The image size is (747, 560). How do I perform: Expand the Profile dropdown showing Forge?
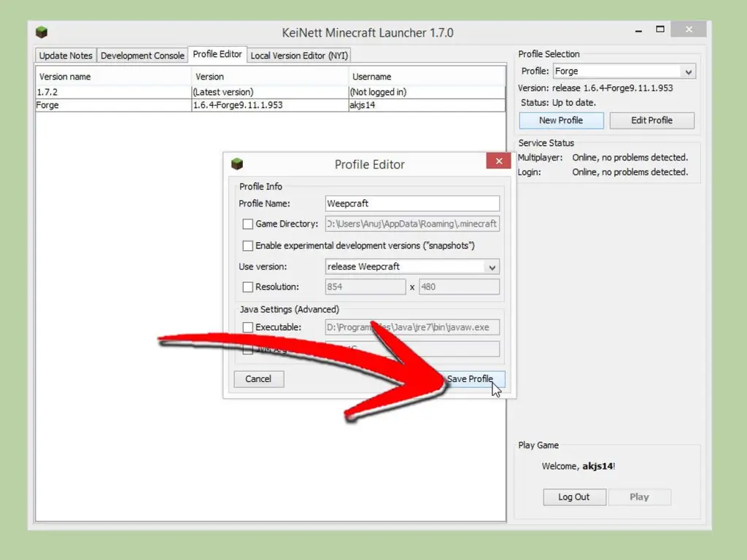pyautogui.click(x=624, y=71)
